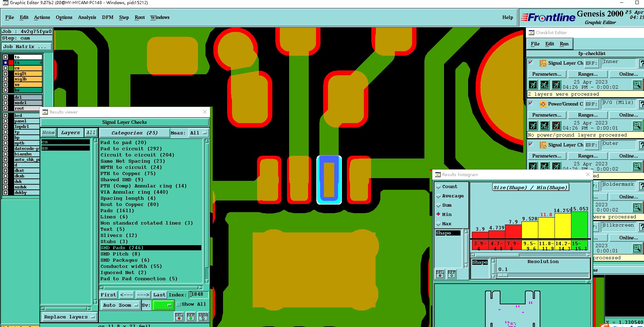
Task: Open Analysis menu
Action: click(87, 17)
